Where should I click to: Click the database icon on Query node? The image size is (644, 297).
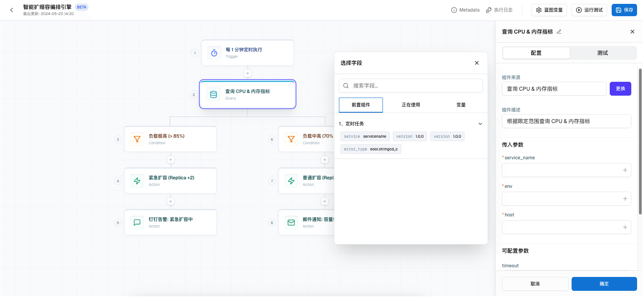tap(213, 94)
